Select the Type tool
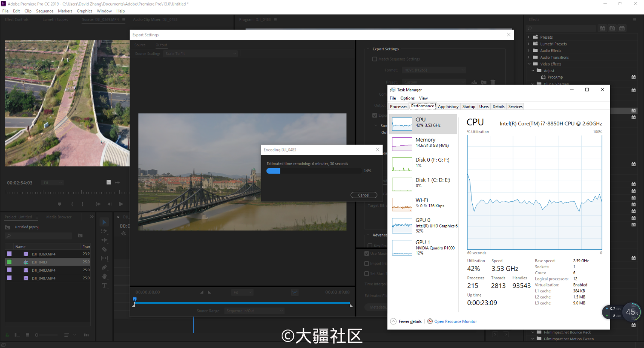Viewport: 644px width, 348px height. click(104, 285)
